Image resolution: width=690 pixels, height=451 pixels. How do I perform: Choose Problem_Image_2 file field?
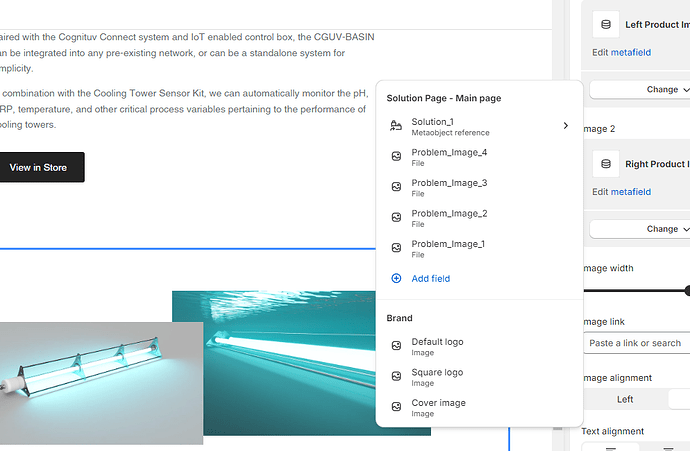[480, 218]
